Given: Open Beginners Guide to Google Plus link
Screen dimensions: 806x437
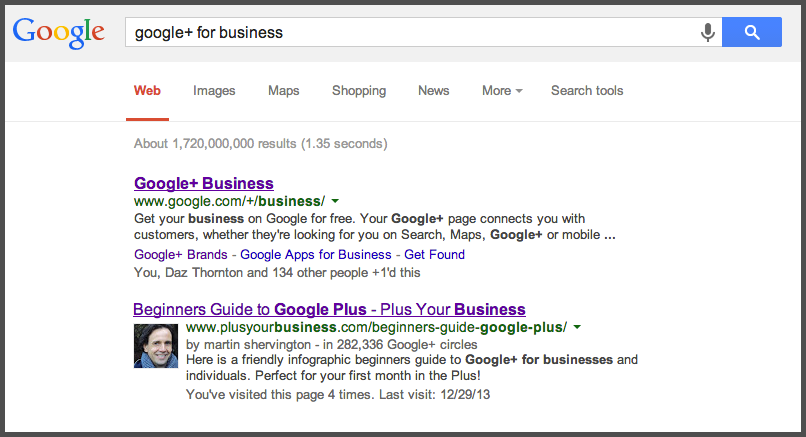Looking at the screenshot, I should (329, 309).
